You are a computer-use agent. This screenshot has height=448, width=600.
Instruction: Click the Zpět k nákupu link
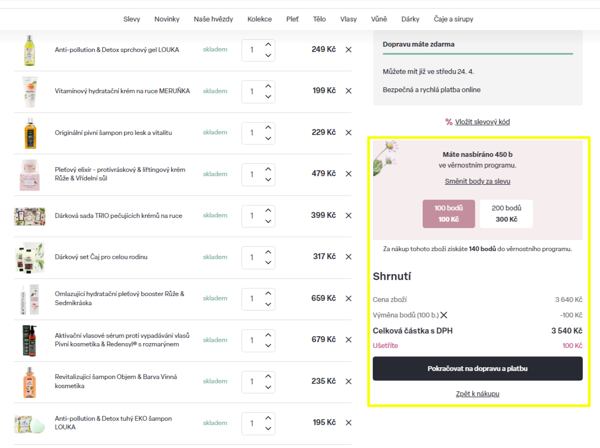(x=477, y=394)
